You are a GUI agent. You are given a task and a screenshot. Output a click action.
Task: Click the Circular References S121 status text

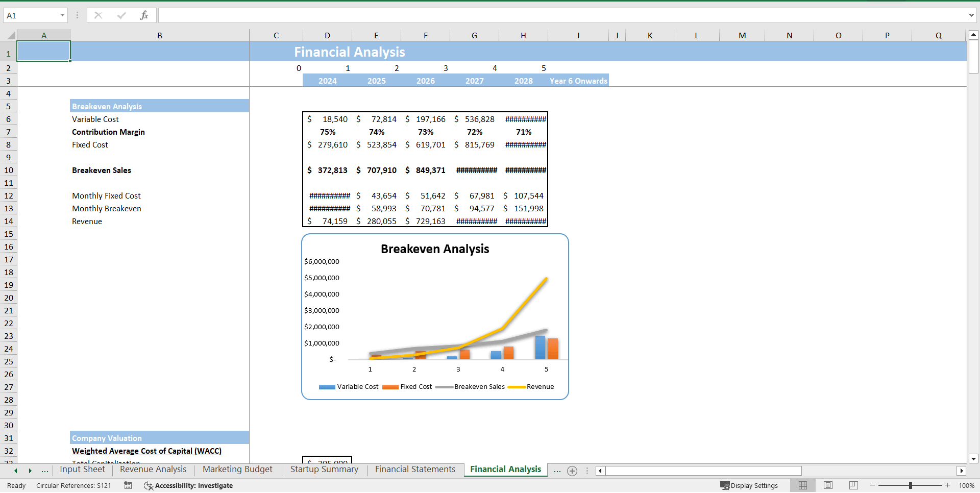(x=73, y=485)
